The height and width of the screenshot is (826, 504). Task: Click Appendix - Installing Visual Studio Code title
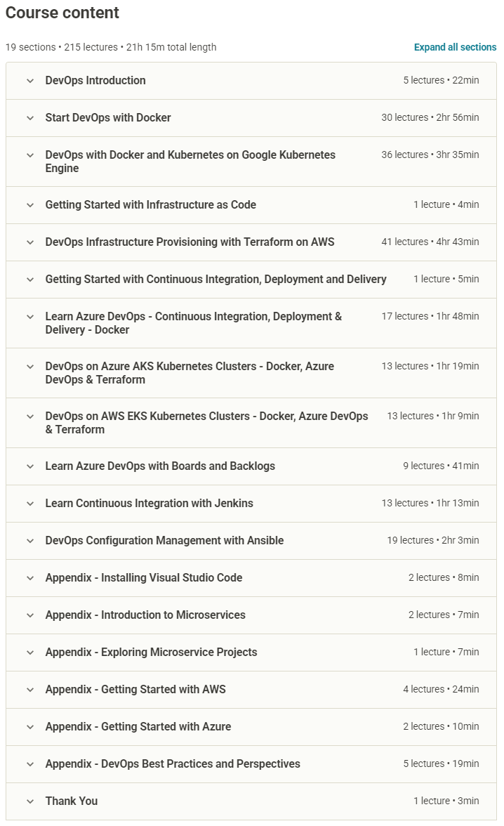(x=144, y=578)
